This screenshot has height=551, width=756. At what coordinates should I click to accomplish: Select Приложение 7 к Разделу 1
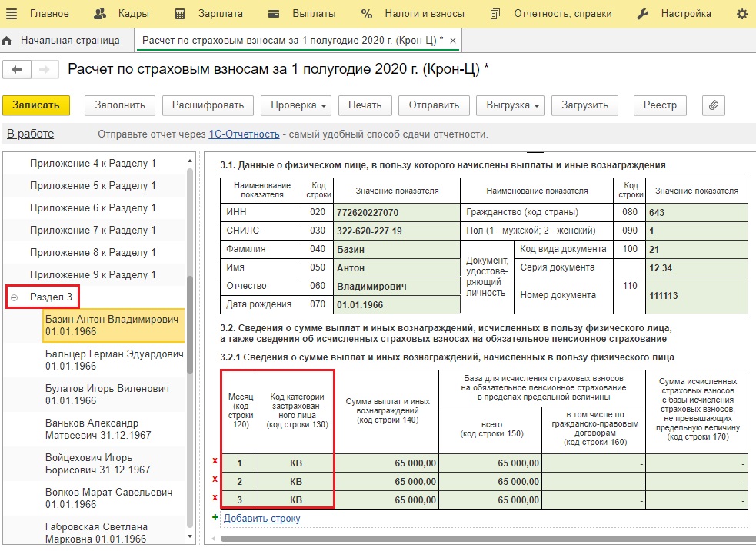pyautogui.click(x=93, y=230)
